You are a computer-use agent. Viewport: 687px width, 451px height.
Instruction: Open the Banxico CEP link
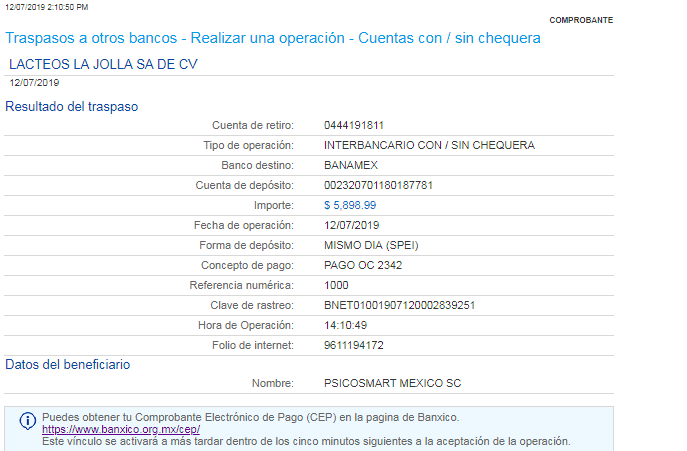[121, 430]
